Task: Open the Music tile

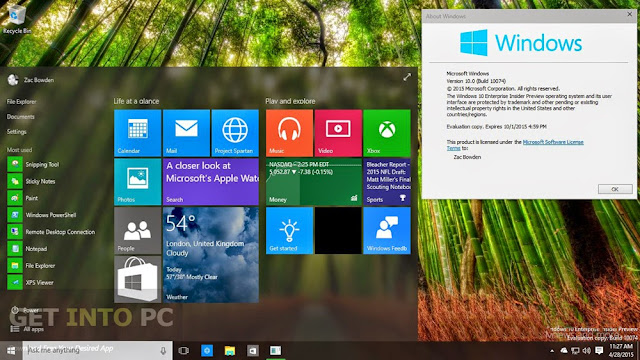Action: [289, 133]
